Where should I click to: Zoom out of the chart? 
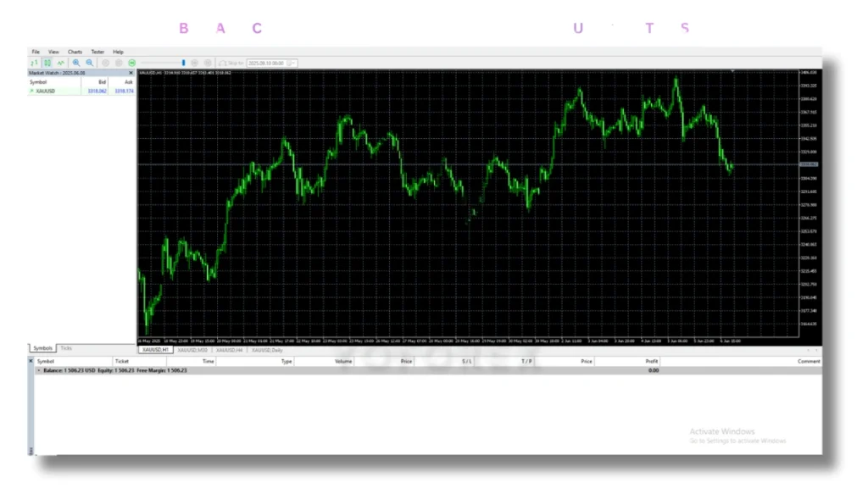pos(89,63)
